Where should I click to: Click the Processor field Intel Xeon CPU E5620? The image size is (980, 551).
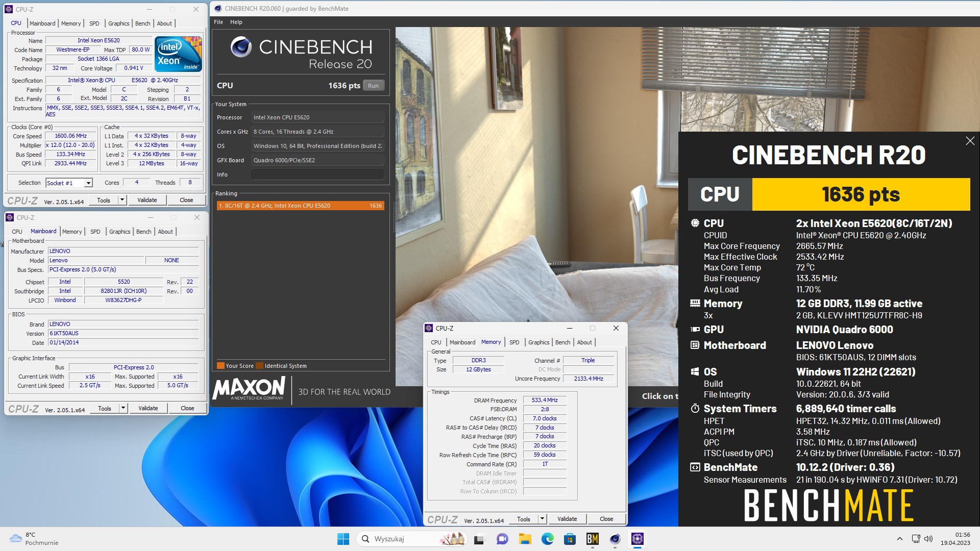point(317,117)
